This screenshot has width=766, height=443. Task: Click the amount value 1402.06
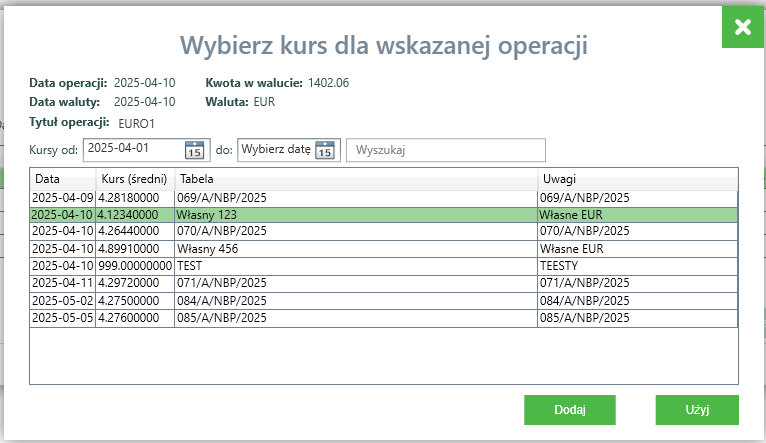tap(328, 83)
